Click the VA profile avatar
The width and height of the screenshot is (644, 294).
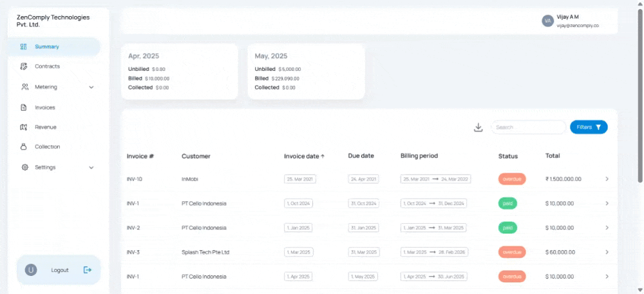548,21
